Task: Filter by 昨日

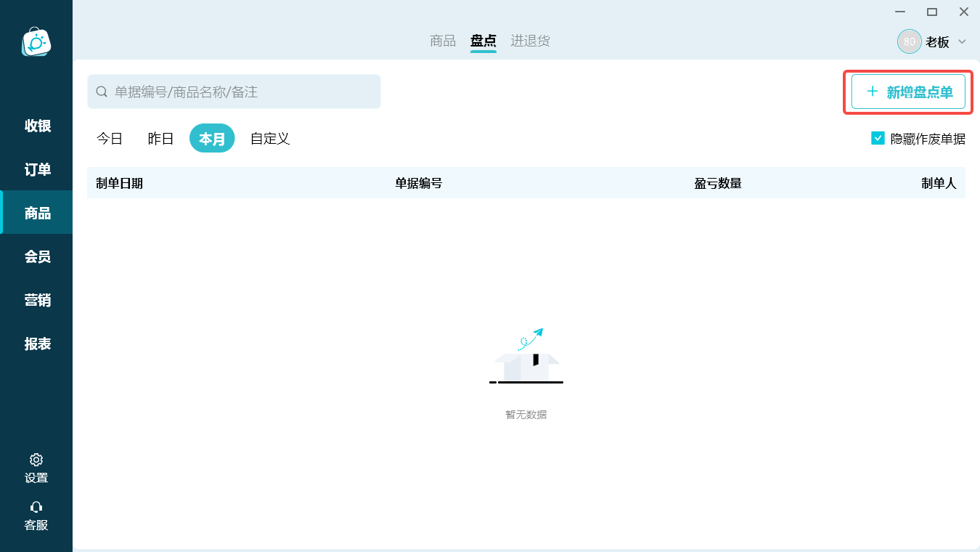Action: click(160, 138)
